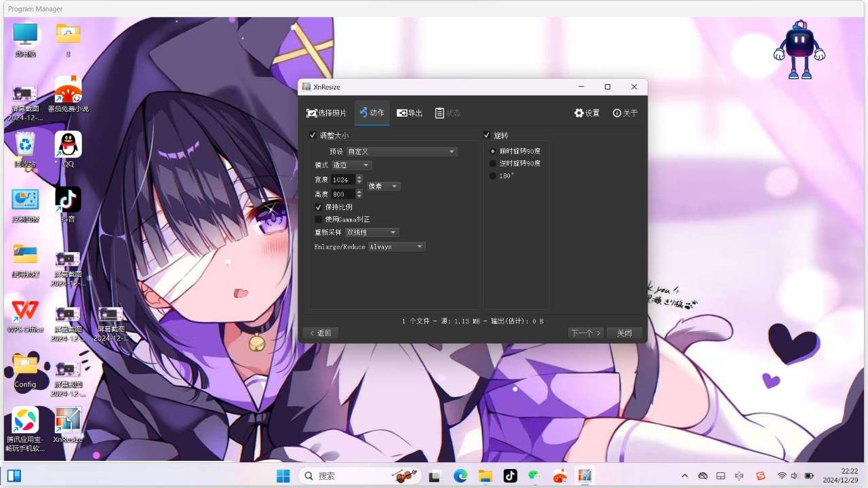Launch WPS Office from the desktop

(x=26, y=315)
